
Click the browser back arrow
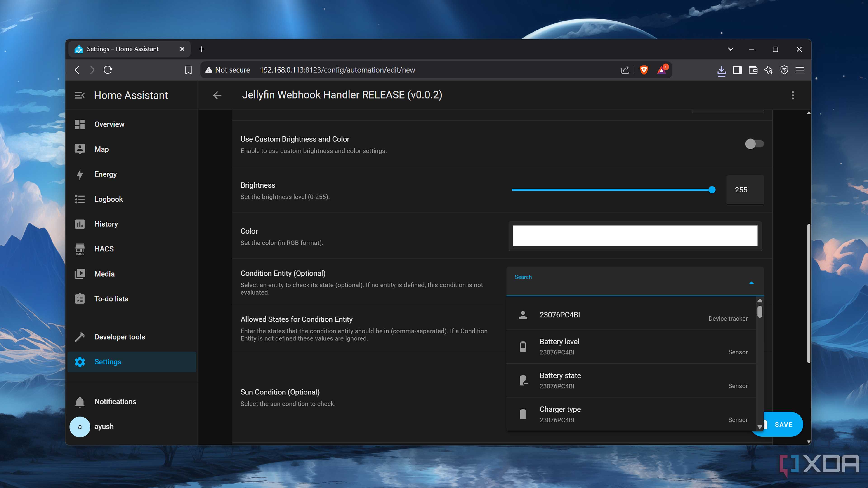[77, 70]
